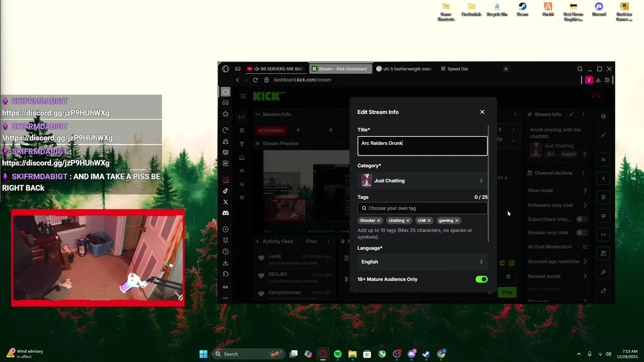
Task: Remove the Shooter tag
Action: 379,221
